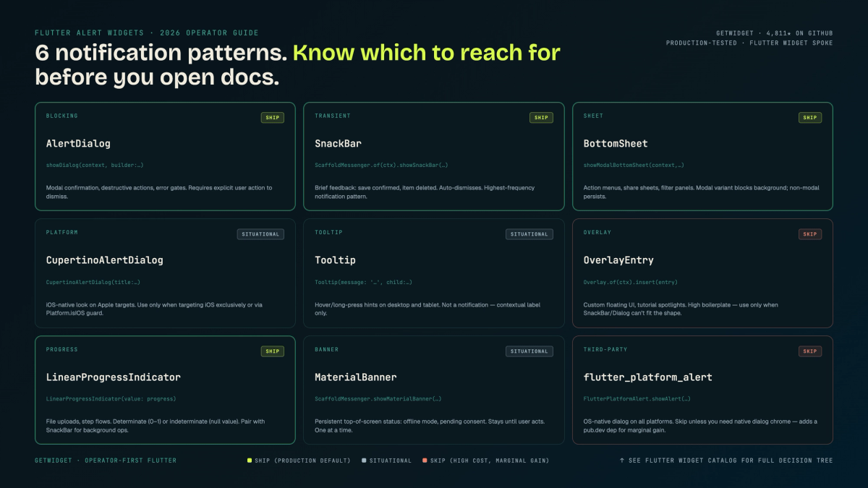
Task: Click AlertDialog description about modal confirmation
Action: [159, 192]
